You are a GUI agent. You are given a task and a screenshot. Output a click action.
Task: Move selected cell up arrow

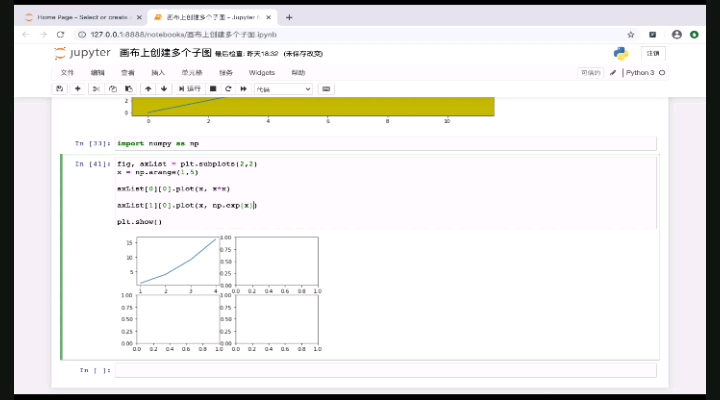148,89
